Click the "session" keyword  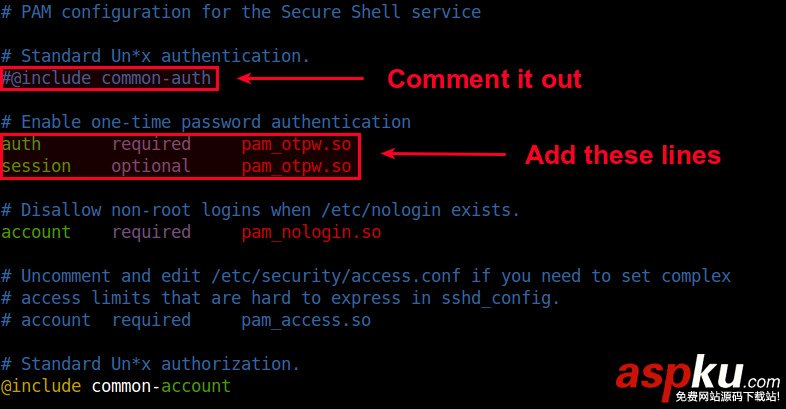[36, 166]
